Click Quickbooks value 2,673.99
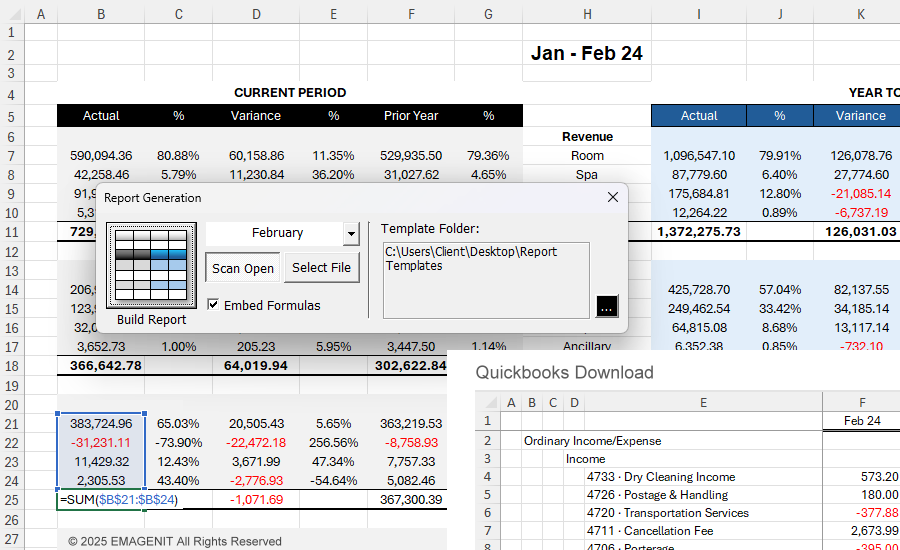 pyautogui.click(x=874, y=530)
